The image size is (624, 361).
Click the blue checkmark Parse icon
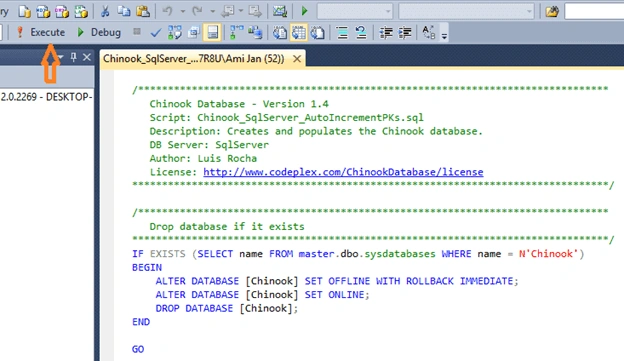[x=156, y=33]
